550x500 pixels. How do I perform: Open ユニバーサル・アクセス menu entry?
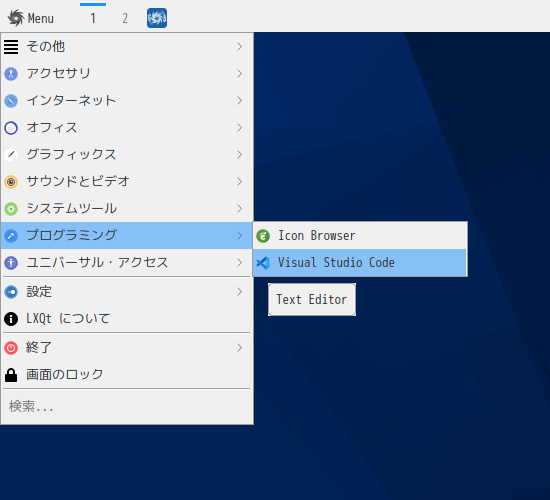(x=127, y=262)
